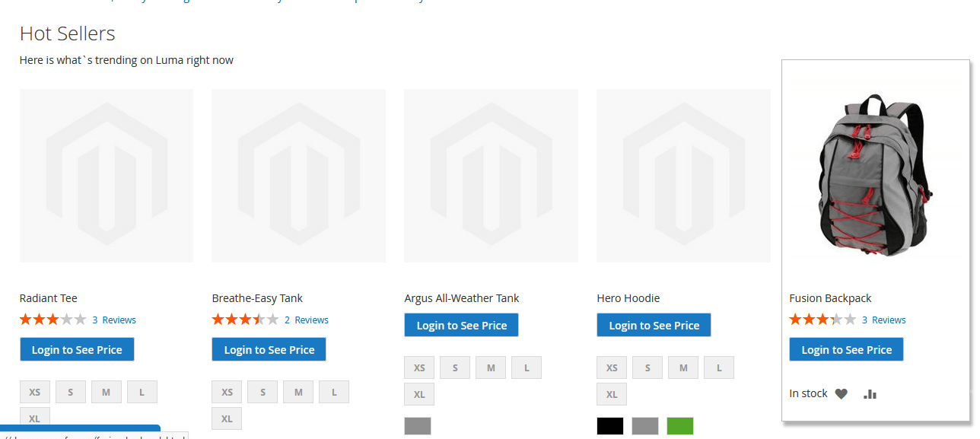Pick the green color swatch for Hero Hoodie
The height and width of the screenshot is (439, 980).
coord(680,425)
